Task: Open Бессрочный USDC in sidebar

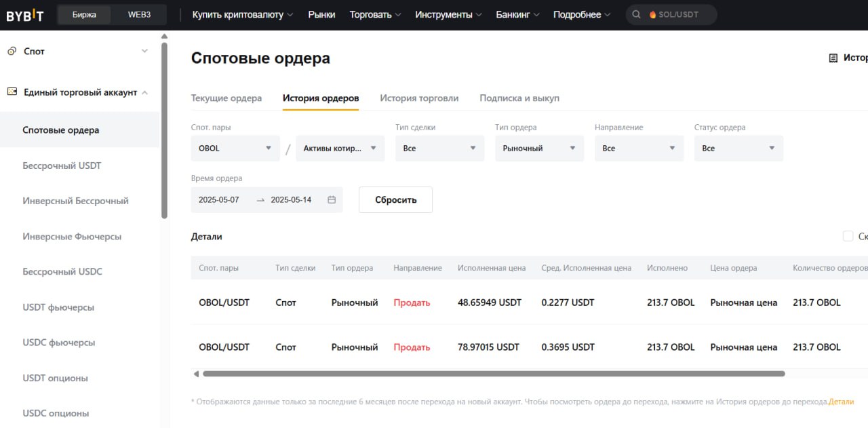Action: pos(62,271)
